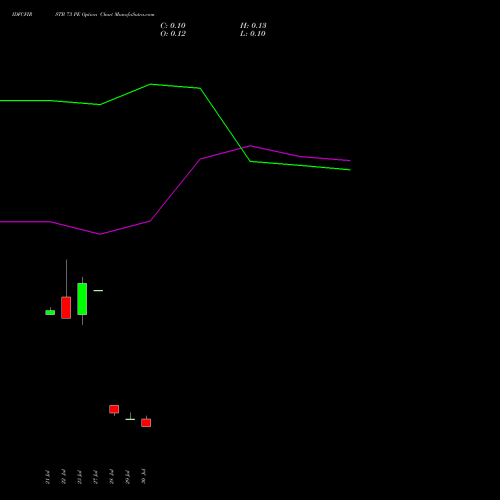Select the thin green doji candle above 29 Jul

coord(130,419)
